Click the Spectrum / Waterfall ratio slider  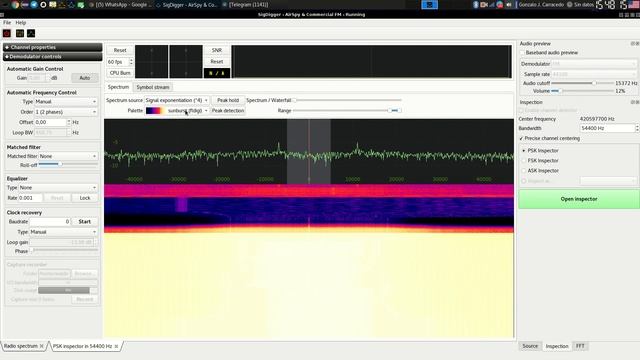(x=347, y=100)
